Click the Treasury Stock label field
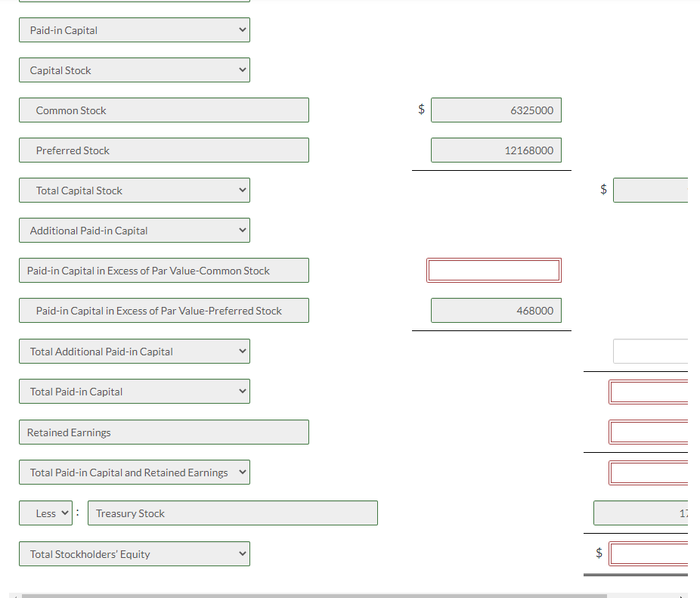 [233, 513]
